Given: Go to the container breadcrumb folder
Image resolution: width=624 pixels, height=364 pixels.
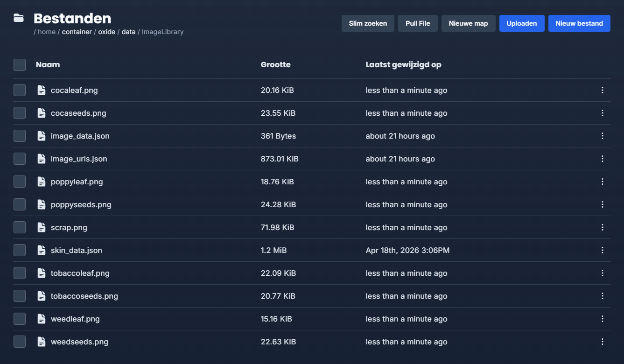Looking at the screenshot, I should [77, 32].
